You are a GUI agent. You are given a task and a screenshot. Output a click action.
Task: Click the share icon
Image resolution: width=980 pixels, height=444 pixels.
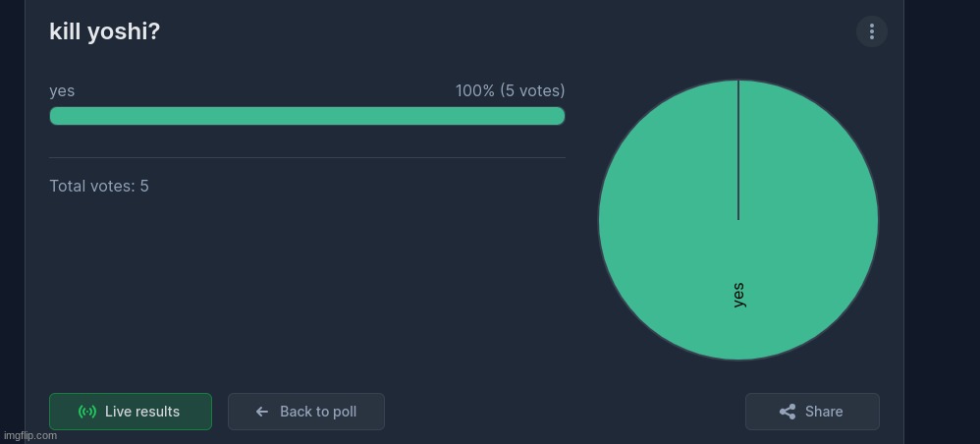click(x=788, y=412)
